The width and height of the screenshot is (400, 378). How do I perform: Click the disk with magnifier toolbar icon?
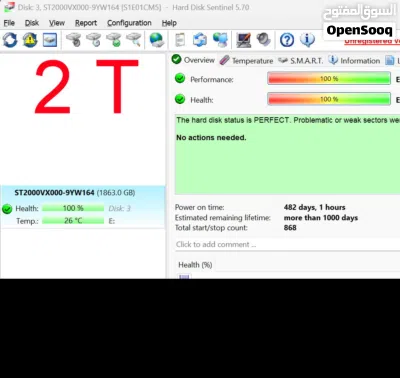[x=134, y=40]
